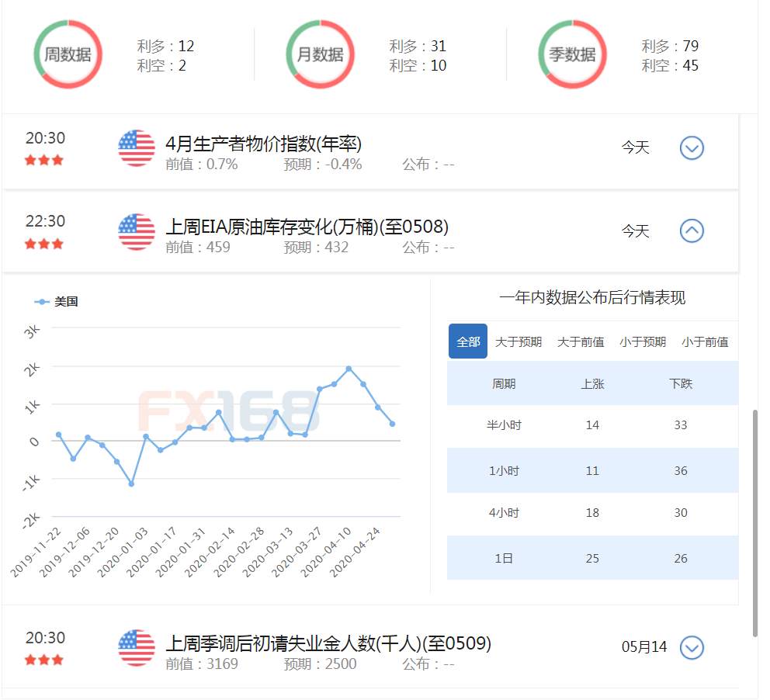Click the lowest data point of the chart line
This screenshot has width=770, height=700.
pos(132,484)
